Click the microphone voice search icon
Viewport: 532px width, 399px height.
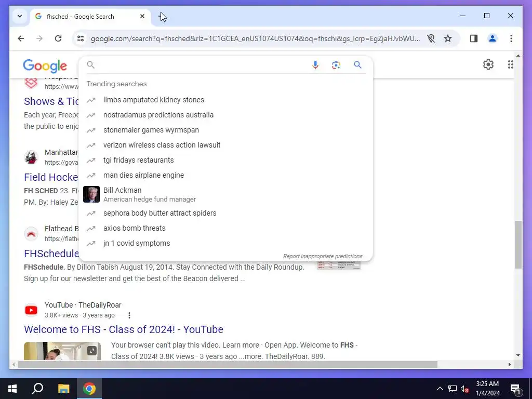click(315, 65)
